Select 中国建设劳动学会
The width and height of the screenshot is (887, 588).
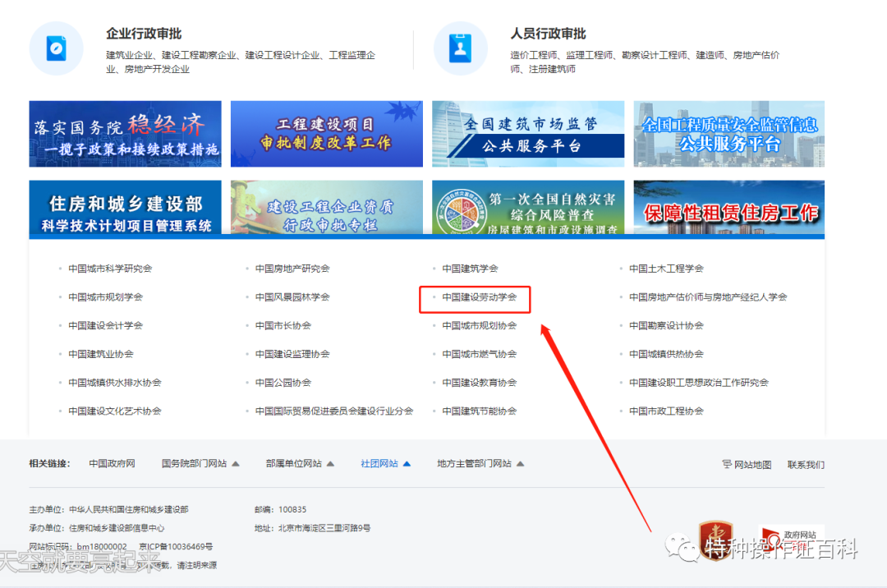click(479, 296)
